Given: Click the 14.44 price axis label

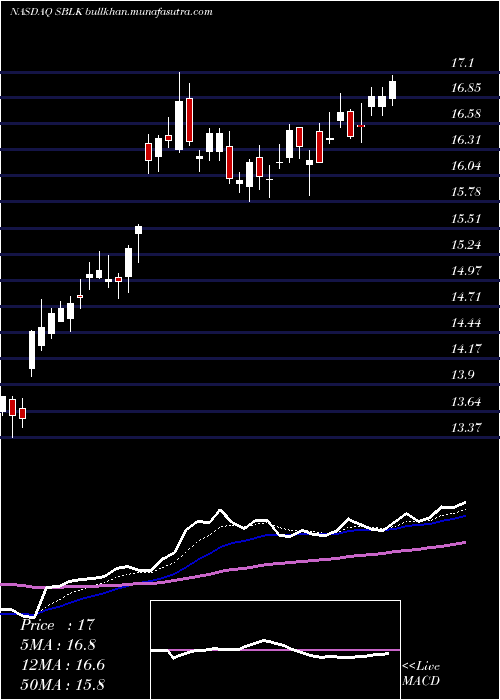Looking at the screenshot, I should point(465,322).
